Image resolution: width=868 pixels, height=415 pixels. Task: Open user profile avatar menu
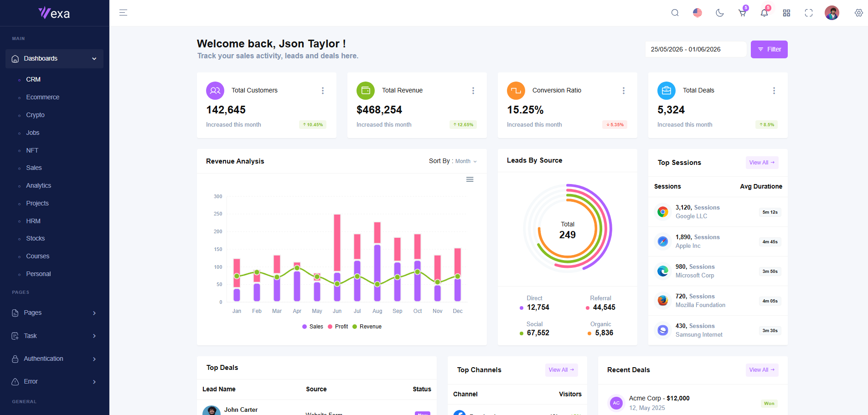tap(832, 13)
